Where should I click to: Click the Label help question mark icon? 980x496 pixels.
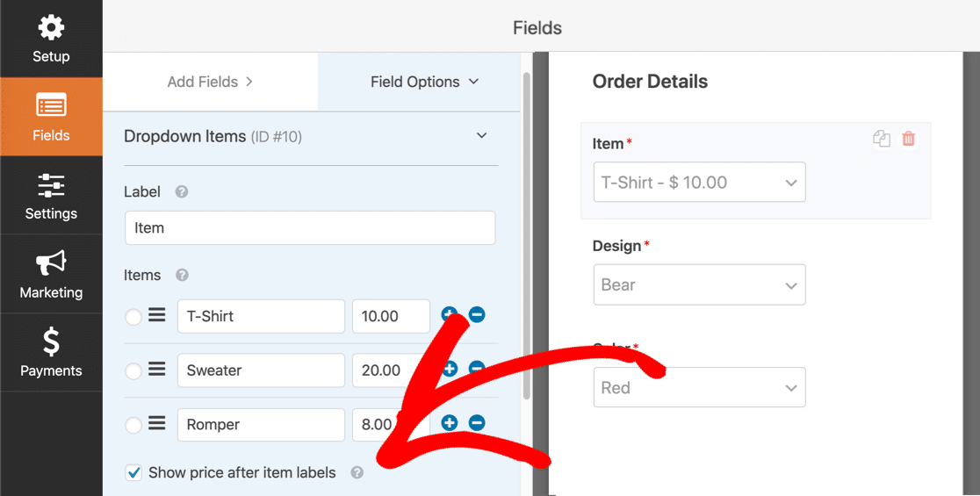(182, 191)
